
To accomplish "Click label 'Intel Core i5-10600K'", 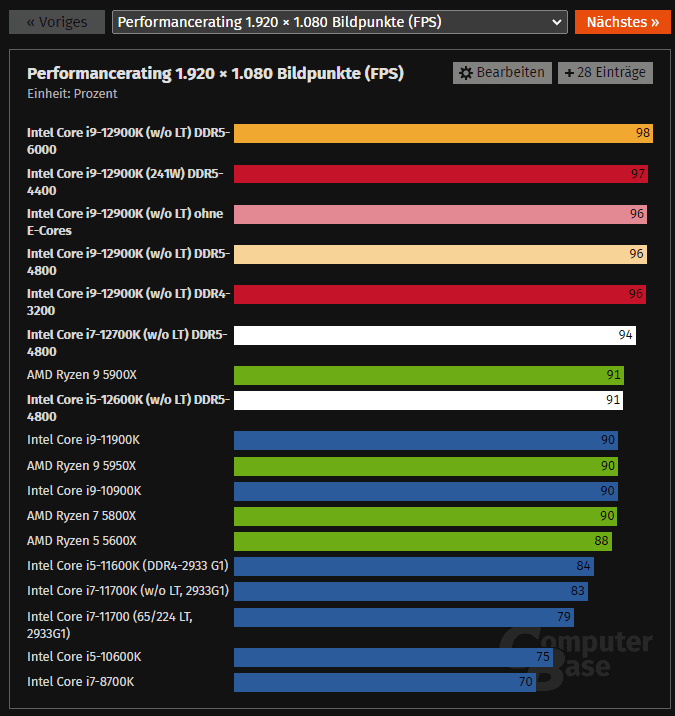I will pyautogui.click(x=84, y=657).
